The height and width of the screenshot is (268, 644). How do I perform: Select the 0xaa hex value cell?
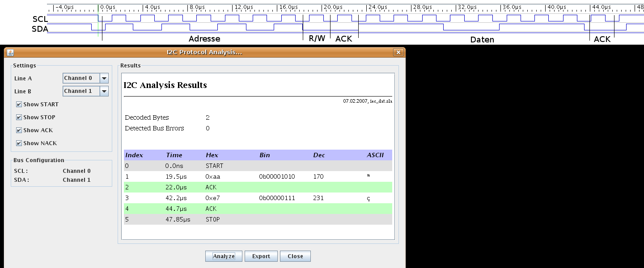point(213,176)
